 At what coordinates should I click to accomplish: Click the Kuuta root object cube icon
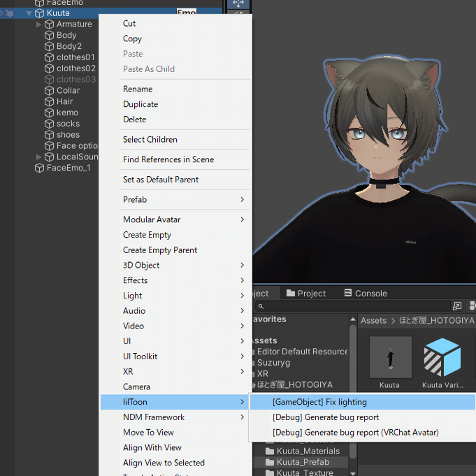(x=39, y=13)
